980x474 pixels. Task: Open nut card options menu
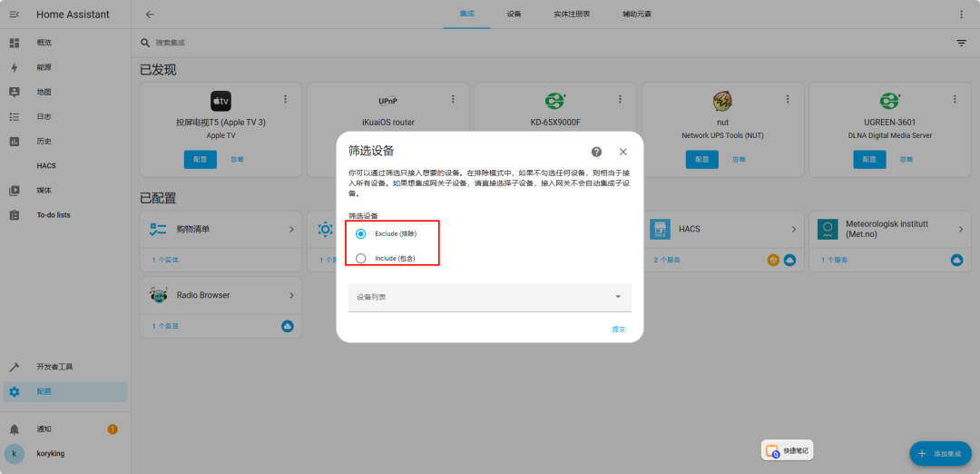click(x=788, y=99)
